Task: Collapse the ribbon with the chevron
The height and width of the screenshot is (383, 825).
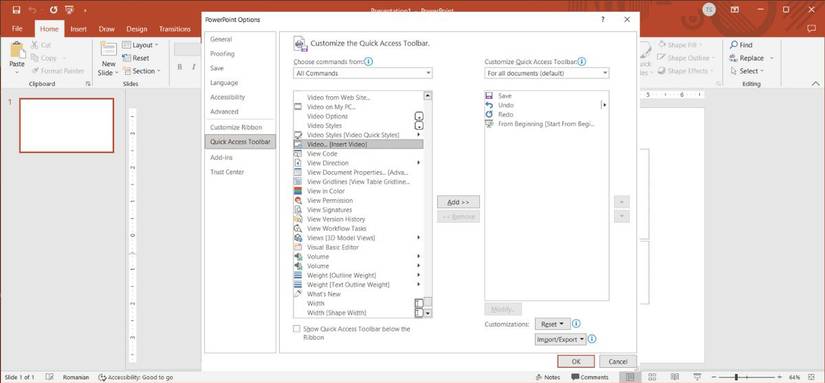Action: (x=816, y=84)
